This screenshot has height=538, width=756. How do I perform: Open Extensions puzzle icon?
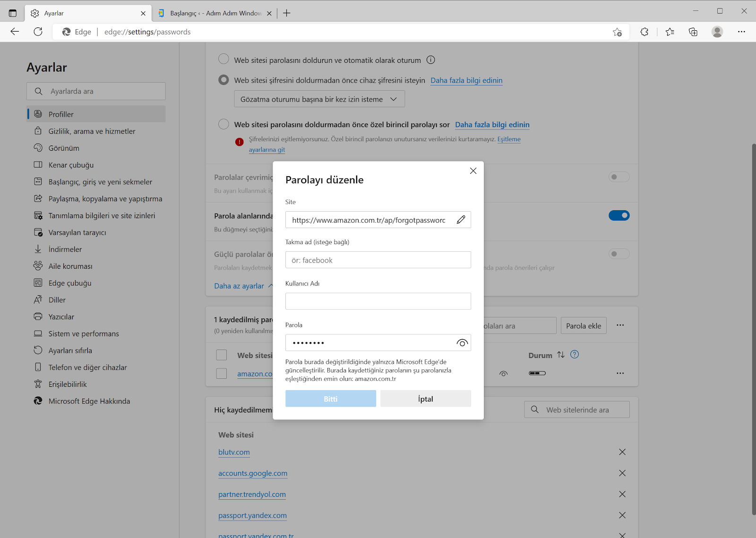644,32
